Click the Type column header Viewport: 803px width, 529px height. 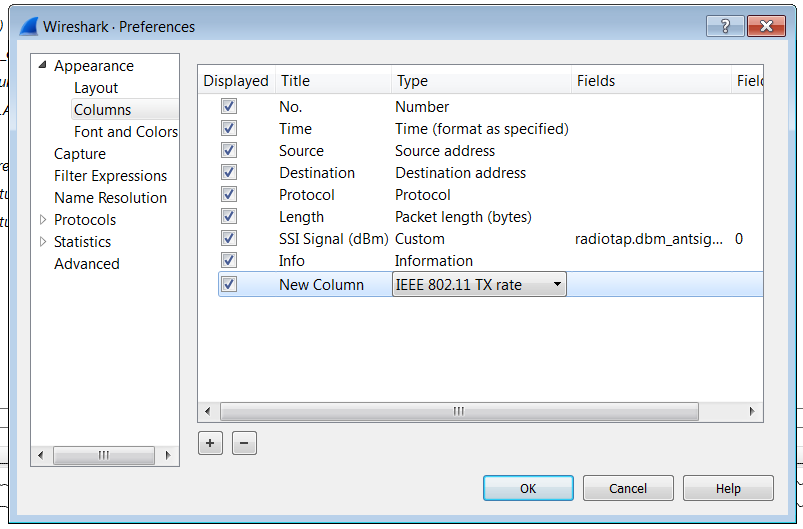tap(481, 81)
